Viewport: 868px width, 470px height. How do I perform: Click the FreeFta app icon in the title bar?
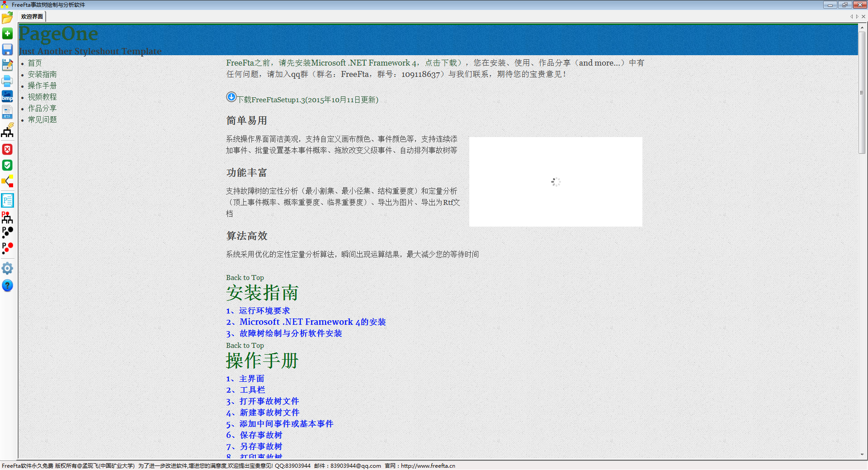(x=5, y=5)
